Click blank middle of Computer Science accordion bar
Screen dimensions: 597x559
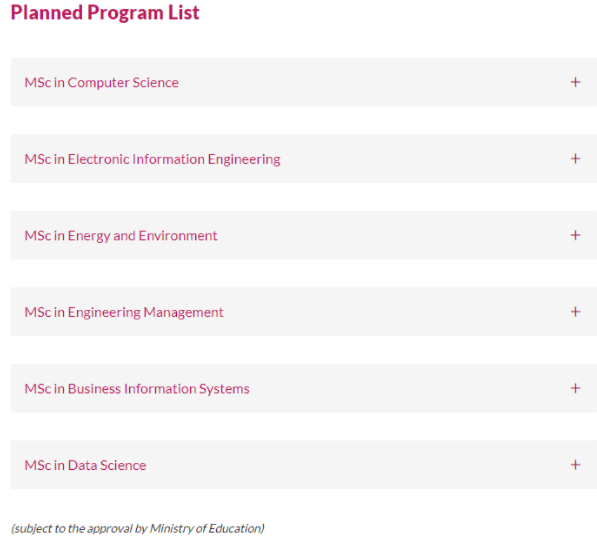pyautogui.click(x=373, y=82)
